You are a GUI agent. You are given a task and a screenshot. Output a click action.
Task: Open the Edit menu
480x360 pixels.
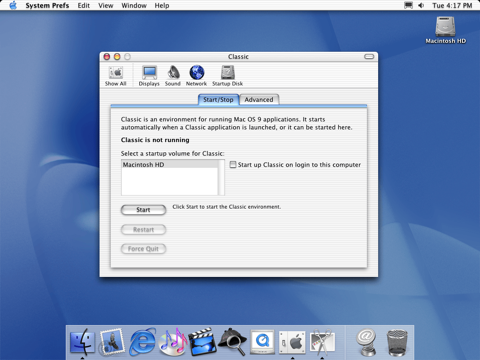click(x=84, y=5)
